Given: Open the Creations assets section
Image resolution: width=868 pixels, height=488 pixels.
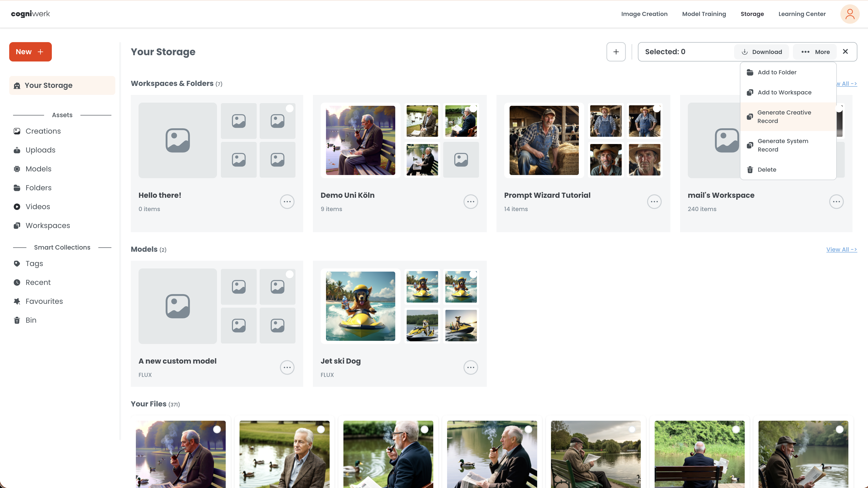Looking at the screenshot, I should (43, 131).
